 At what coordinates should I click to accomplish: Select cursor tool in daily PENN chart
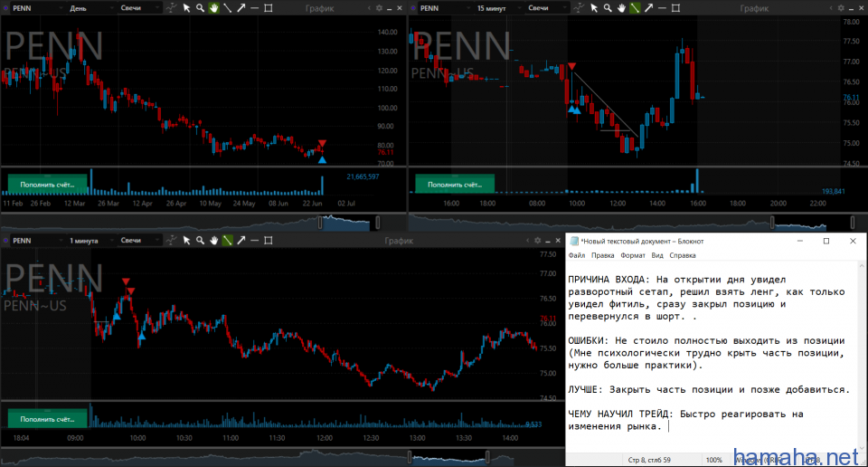coord(186,8)
